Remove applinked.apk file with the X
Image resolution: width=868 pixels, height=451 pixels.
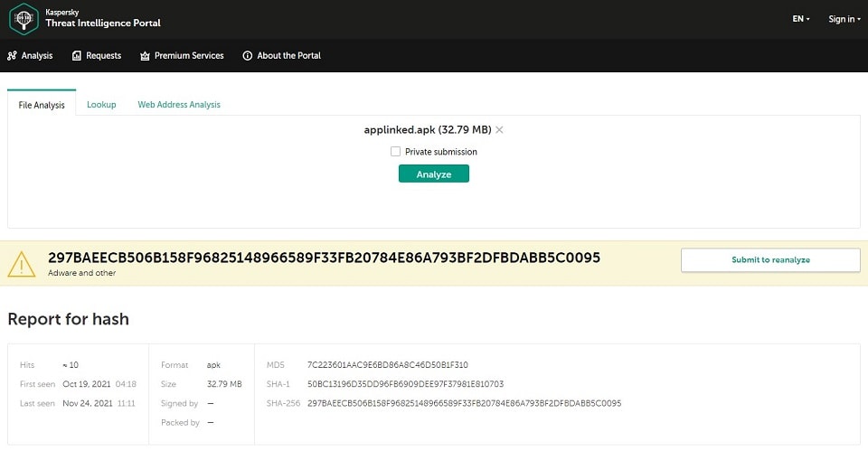pos(499,130)
